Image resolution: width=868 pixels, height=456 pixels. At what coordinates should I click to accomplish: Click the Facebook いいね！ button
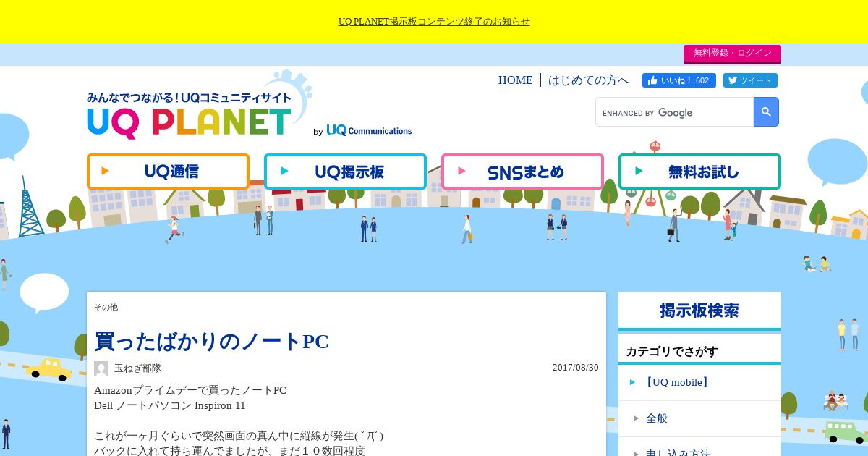coord(678,80)
